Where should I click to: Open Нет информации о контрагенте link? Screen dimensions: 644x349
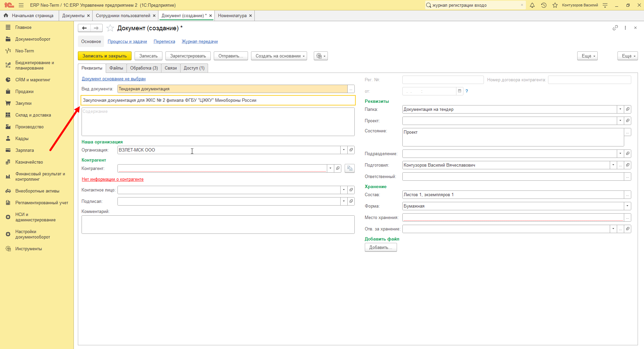pyautogui.click(x=113, y=179)
